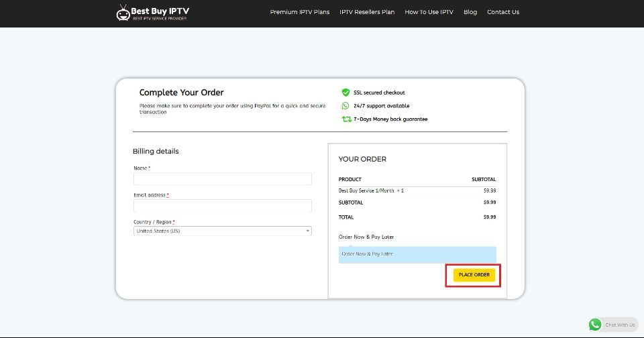644x338 pixels.
Task: Click the 'YOUR ORDER' heading
Action: click(362, 159)
